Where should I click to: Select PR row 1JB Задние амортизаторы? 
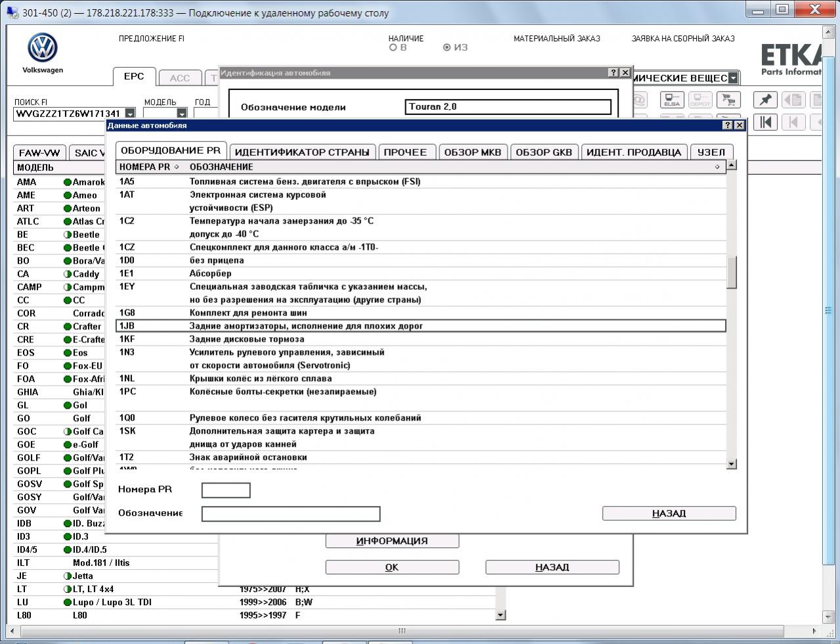[x=420, y=326]
